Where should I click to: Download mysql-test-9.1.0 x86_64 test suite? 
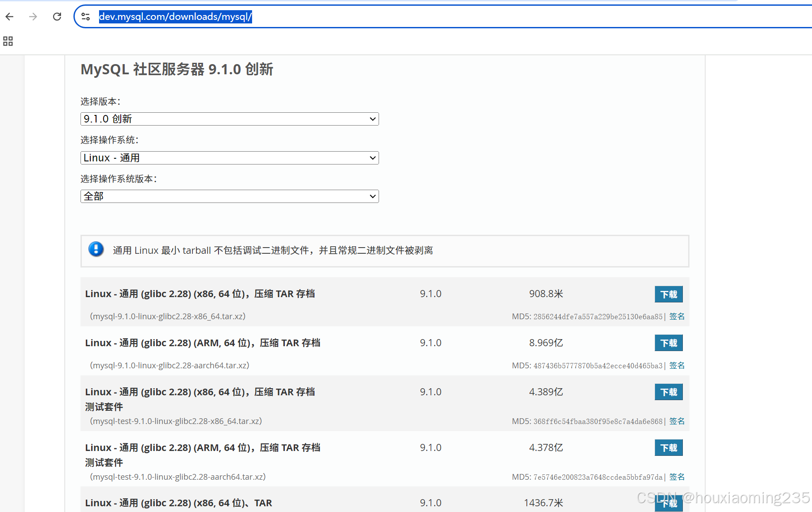pyautogui.click(x=669, y=392)
